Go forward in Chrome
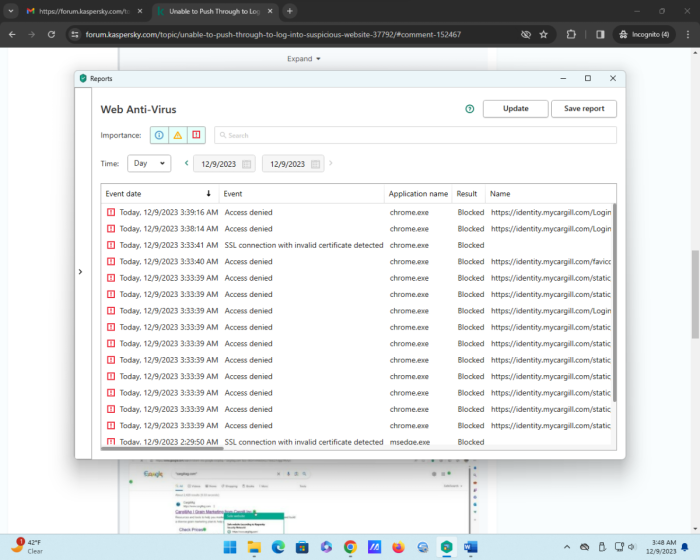Viewport: 700px width, 560px height. point(32,34)
